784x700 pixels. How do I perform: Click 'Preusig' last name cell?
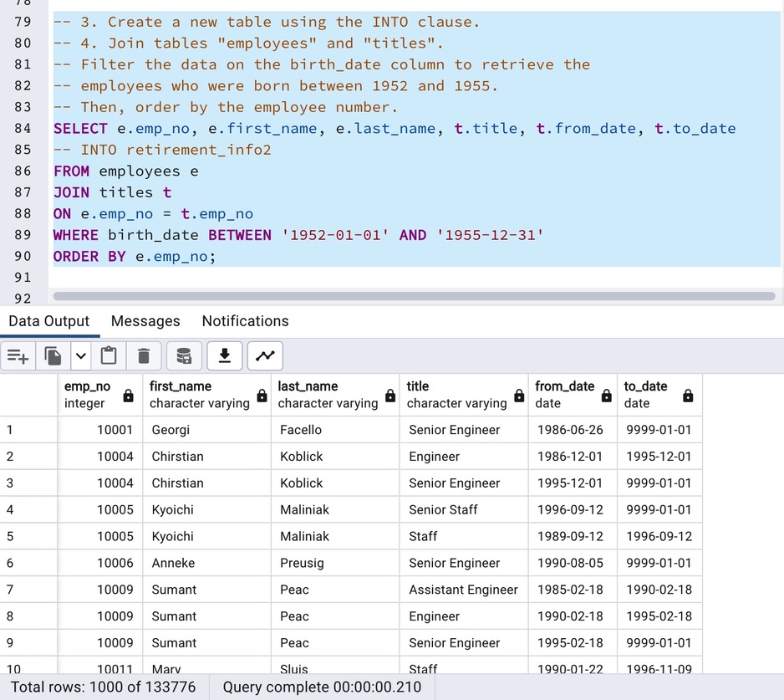335,563
